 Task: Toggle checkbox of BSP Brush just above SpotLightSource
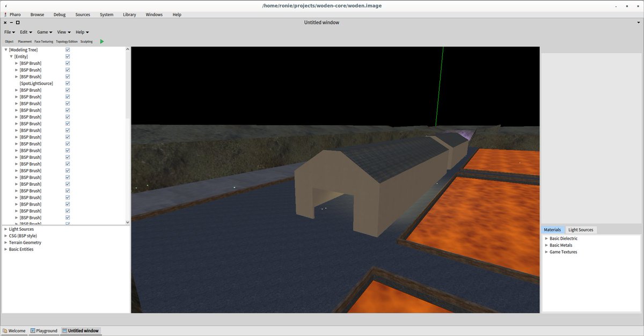coord(68,77)
